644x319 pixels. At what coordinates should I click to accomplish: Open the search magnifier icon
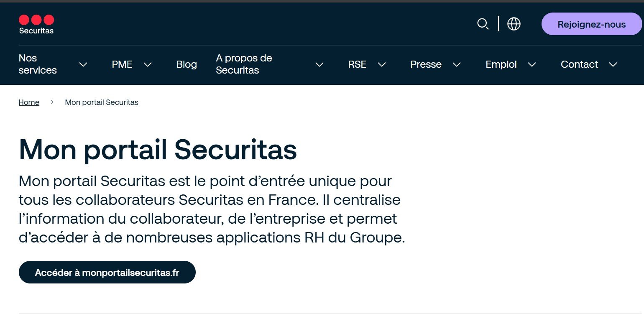pos(483,24)
